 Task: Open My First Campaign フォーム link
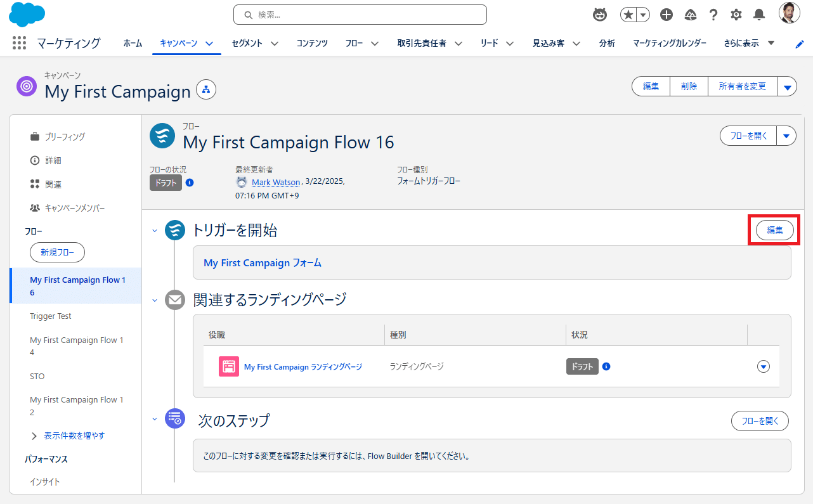pyautogui.click(x=263, y=262)
